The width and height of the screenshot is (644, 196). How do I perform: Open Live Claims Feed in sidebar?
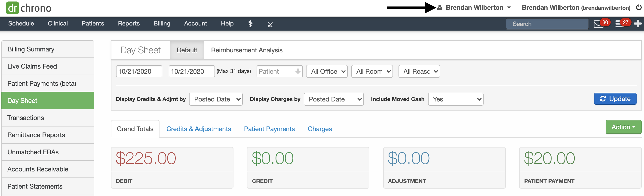click(48, 66)
